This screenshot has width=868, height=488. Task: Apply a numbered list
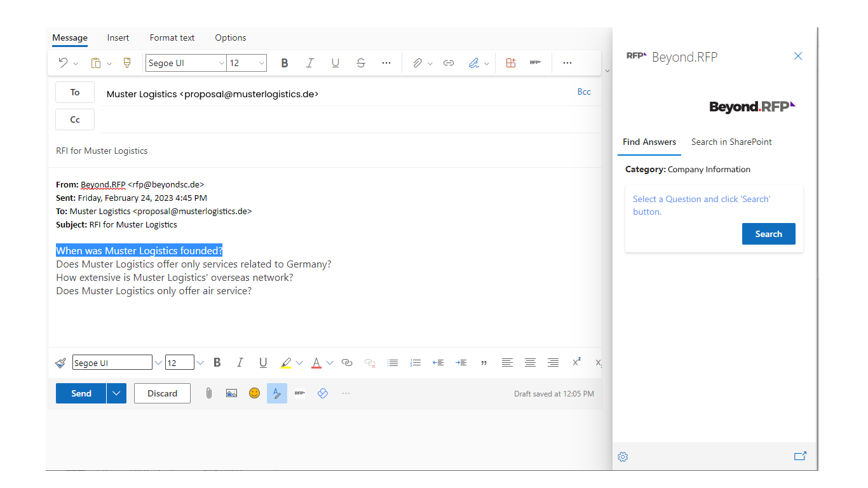pyautogui.click(x=416, y=363)
